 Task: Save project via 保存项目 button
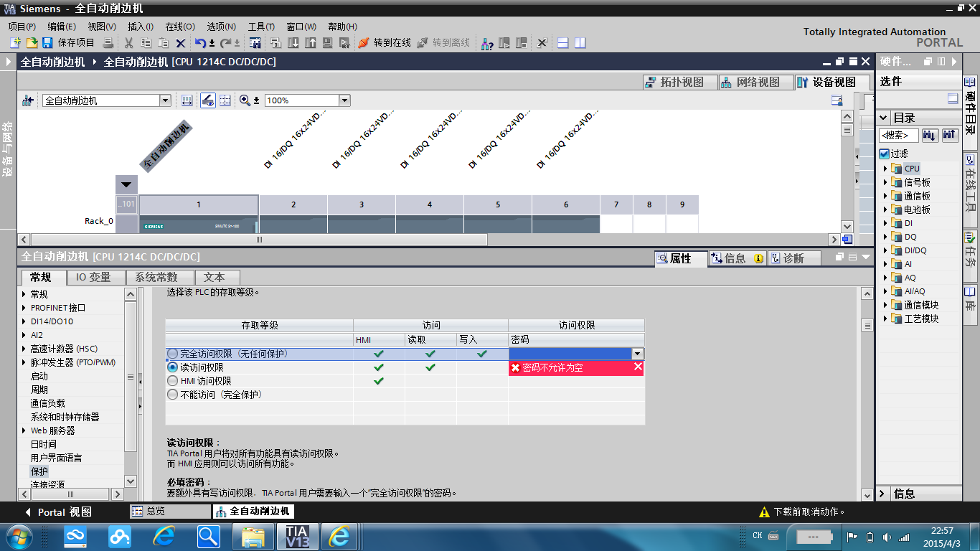[x=69, y=43]
